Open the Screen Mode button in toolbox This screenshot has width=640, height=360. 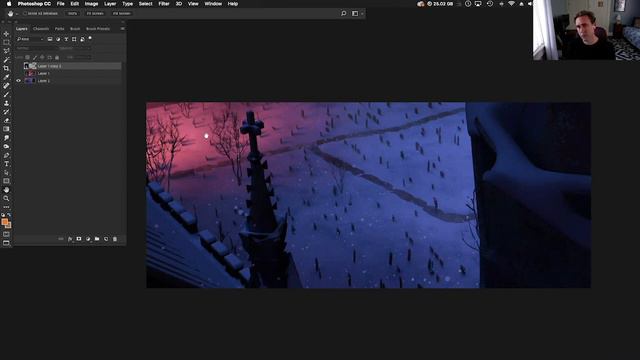6,243
